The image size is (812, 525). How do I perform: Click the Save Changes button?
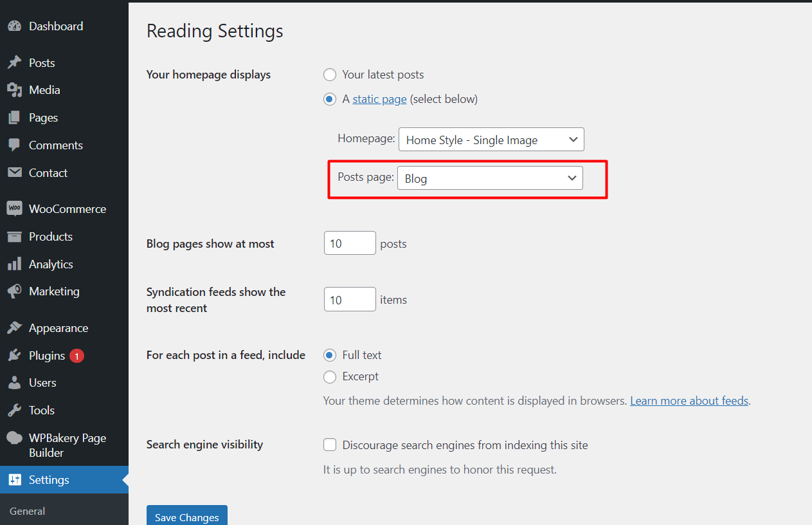[x=187, y=517]
